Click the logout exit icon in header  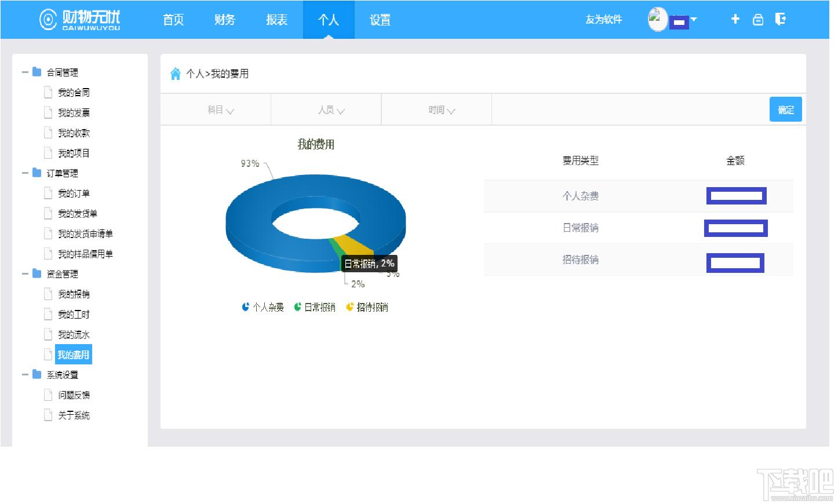[x=781, y=19]
